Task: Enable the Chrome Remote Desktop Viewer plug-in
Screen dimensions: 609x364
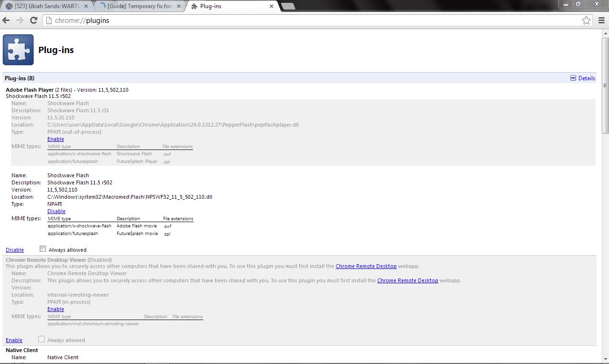Action: click(x=14, y=340)
